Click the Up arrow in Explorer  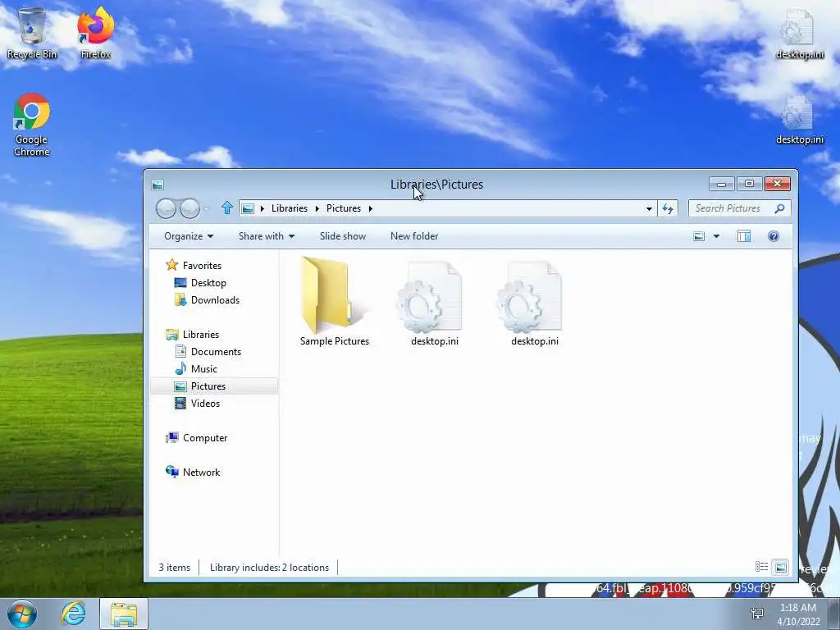pyautogui.click(x=227, y=208)
